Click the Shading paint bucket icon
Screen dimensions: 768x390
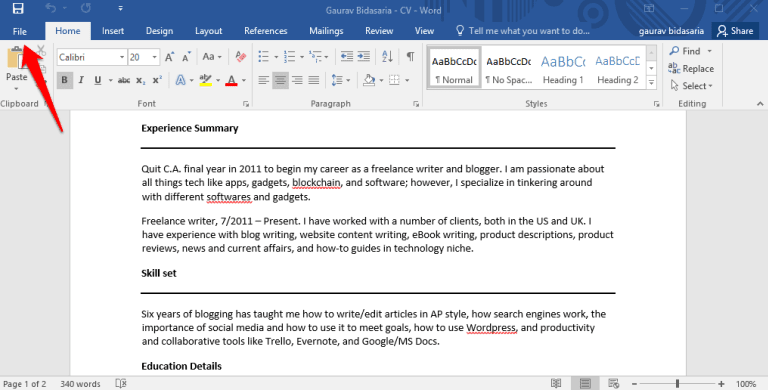(x=369, y=80)
